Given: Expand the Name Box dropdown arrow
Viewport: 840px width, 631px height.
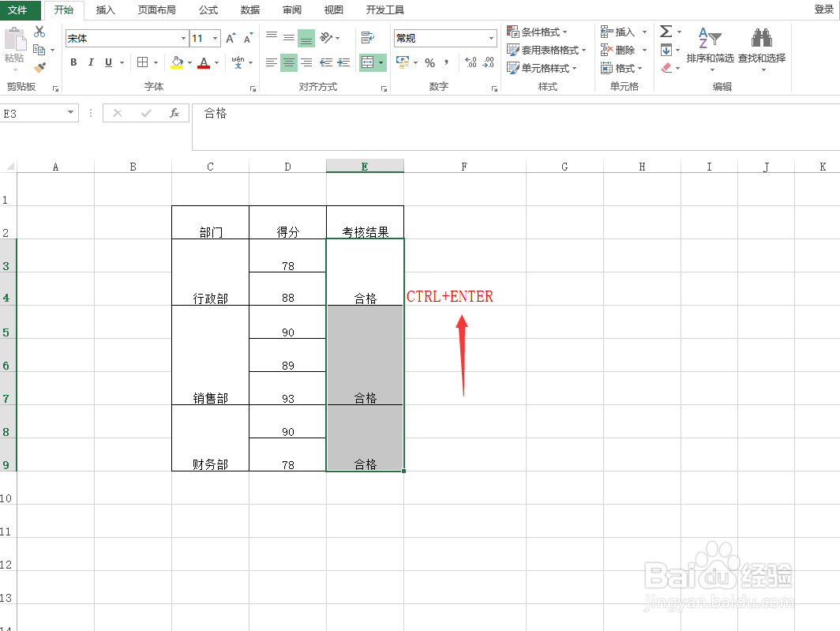Looking at the screenshot, I should click(71, 113).
